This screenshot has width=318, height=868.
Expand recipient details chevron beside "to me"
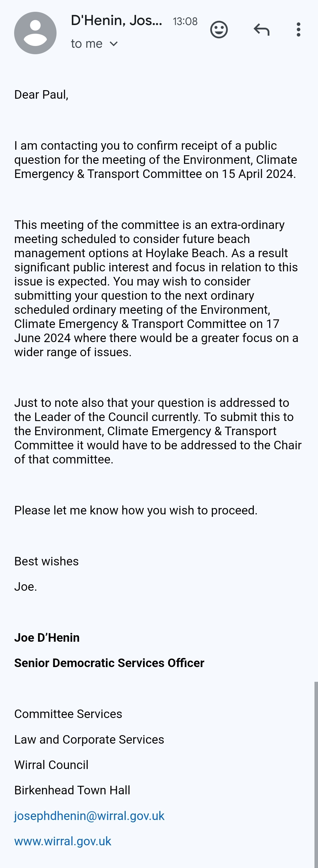pyautogui.click(x=114, y=44)
